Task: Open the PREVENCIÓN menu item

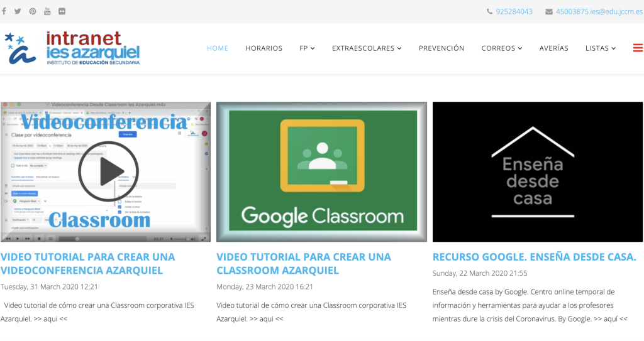Action: click(441, 48)
